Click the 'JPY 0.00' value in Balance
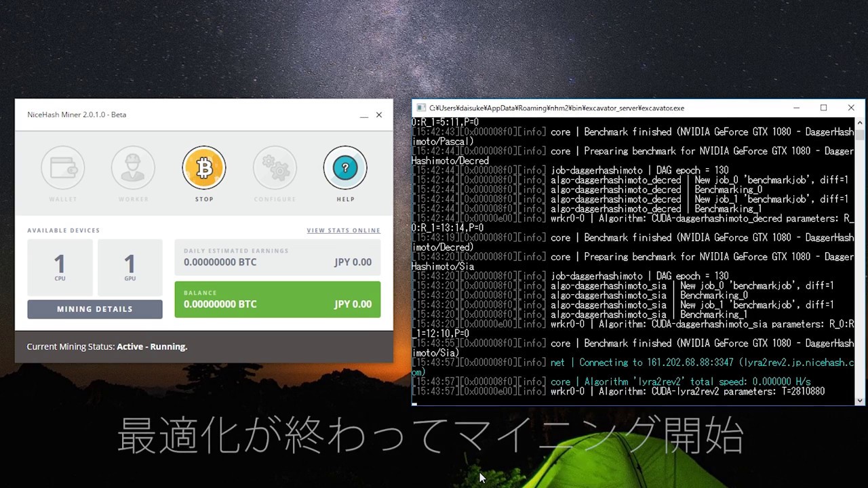The width and height of the screenshot is (868, 488). click(353, 304)
